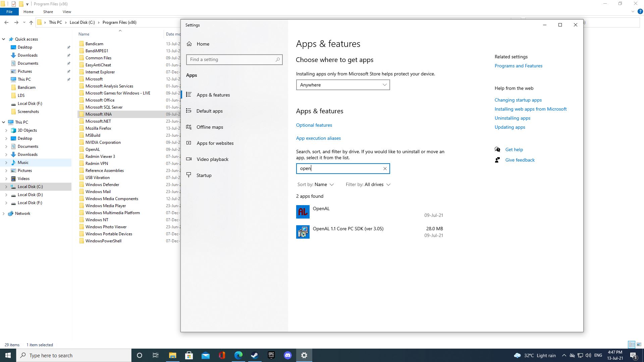644x362 pixels.
Task: Clear the app search box with X
Action: coord(385,169)
